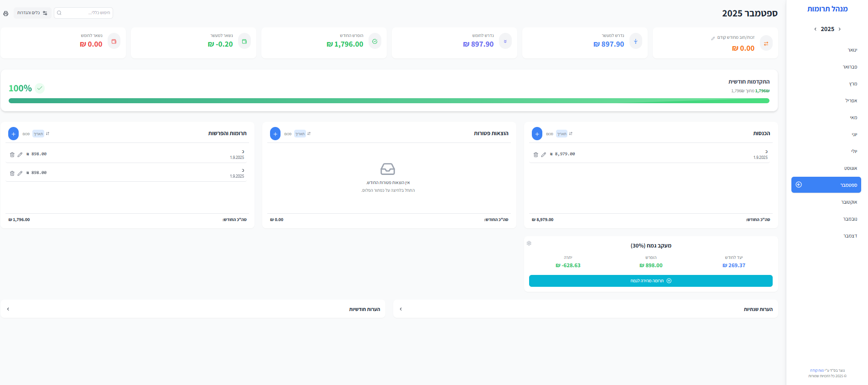Image resolution: width=868 pixels, height=385 pixels.
Task: Open the tools and settings (כלים והגדרות) menu
Action: pyautogui.click(x=32, y=13)
